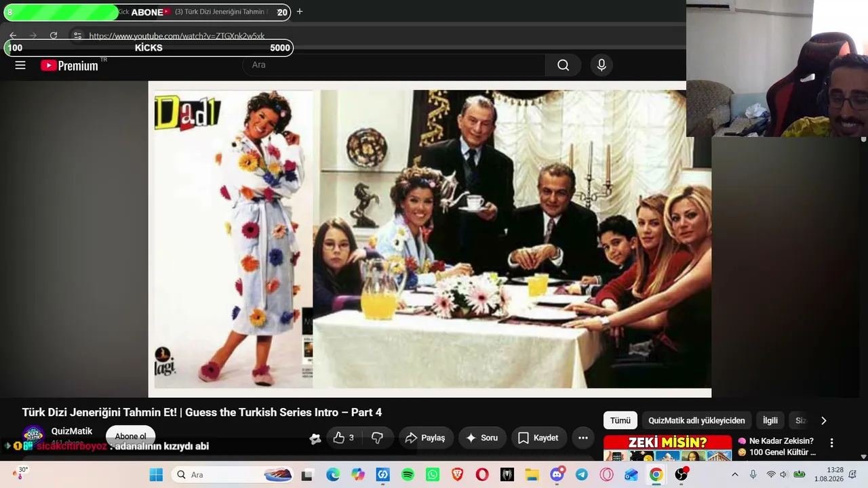Image resolution: width=868 pixels, height=488 pixels.
Task: Focus the YouTube "Ara" search box
Action: point(393,65)
